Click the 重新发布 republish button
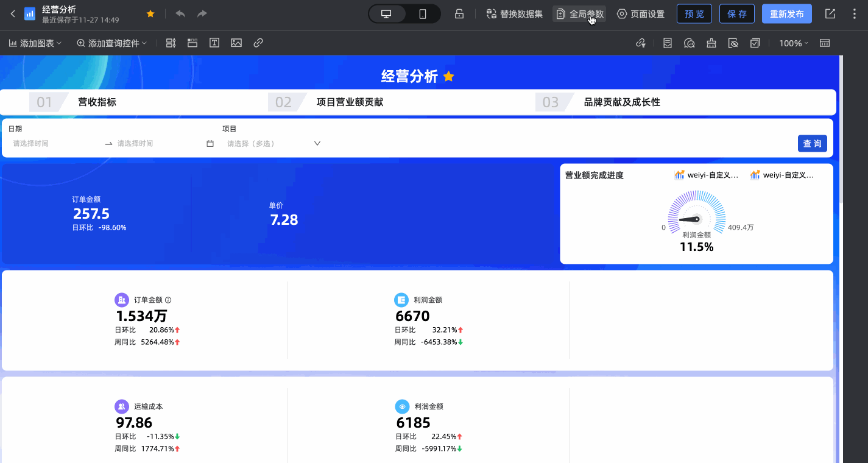The width and height of the screenshot is (868, 463). (787, 14)
